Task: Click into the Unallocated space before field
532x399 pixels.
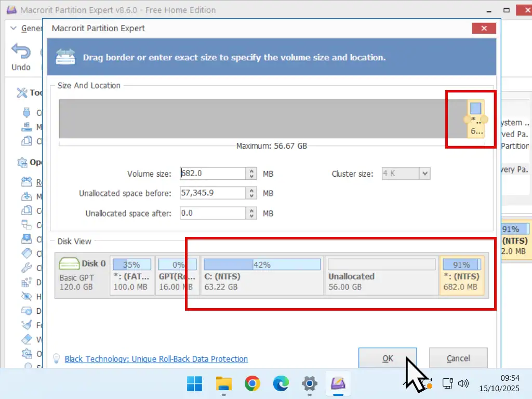Action: (212, 193)
